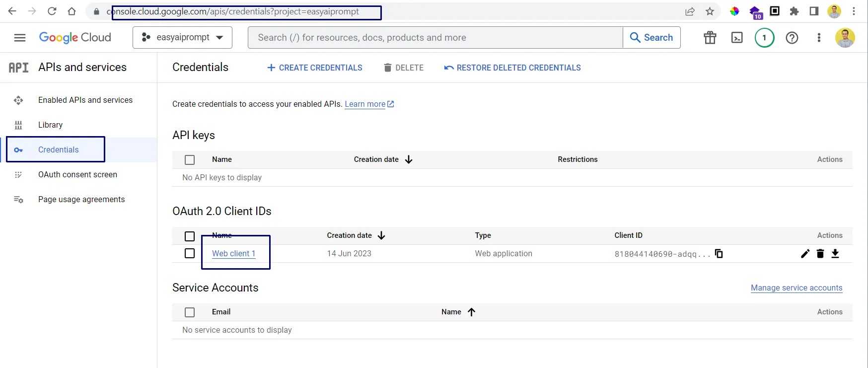The height and width of the screenshot is (368, 868).
Task: Select all service accounts checkbox
Action: tap(190, 312)
